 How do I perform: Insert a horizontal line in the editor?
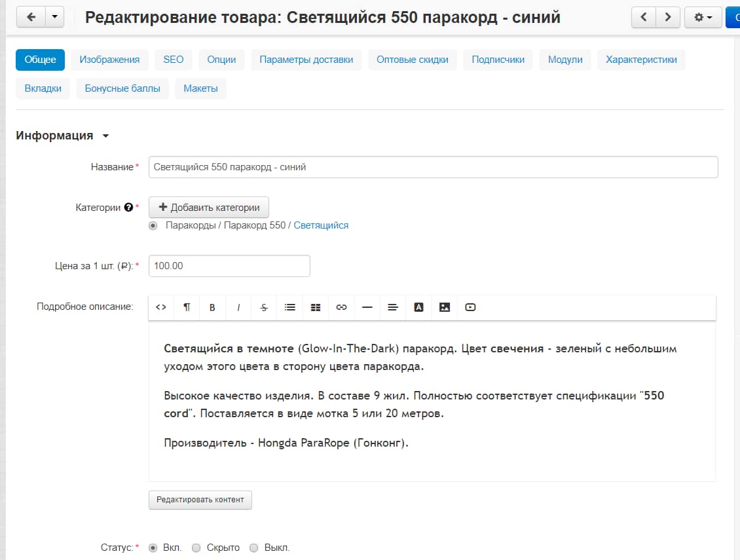coord(367,307)
